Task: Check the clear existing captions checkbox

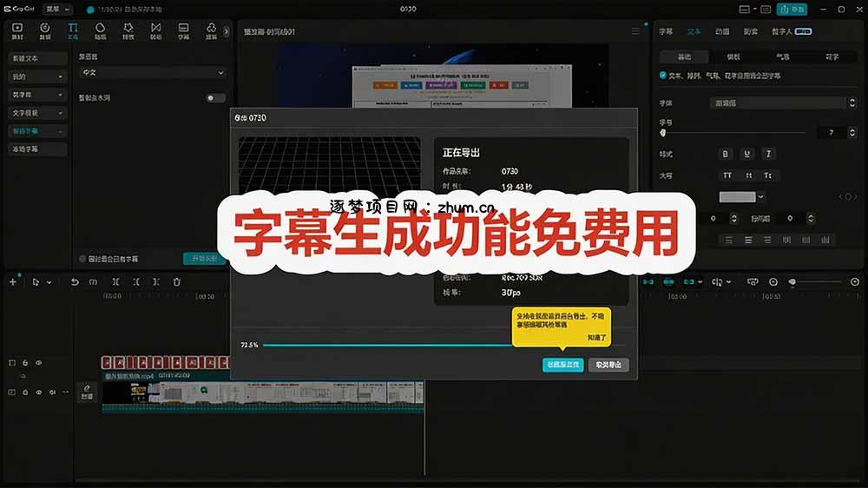Action: tap(82, 259)
